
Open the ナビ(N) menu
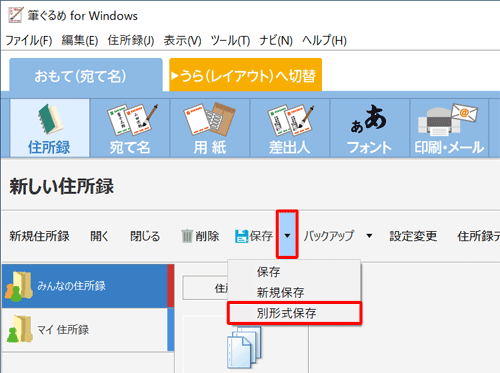[x=276, y=41]
